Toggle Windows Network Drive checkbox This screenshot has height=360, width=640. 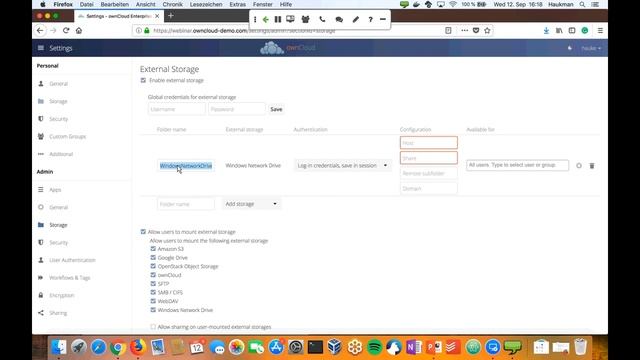[153, 310]
